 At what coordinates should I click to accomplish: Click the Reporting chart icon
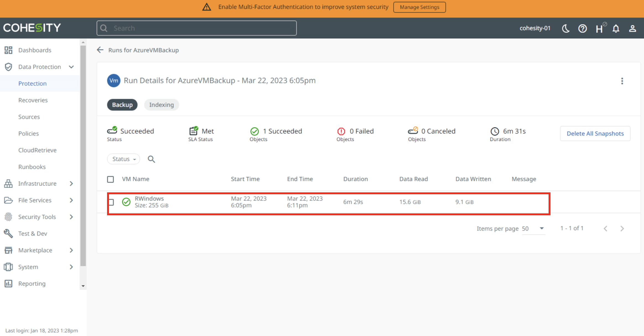pos(8,283)
